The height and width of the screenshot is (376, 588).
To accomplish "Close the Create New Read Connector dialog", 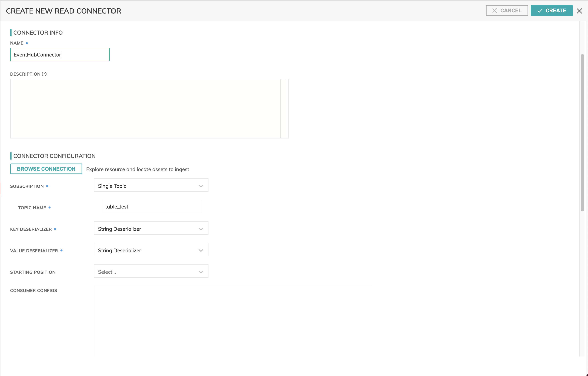I will coord(579,11).
